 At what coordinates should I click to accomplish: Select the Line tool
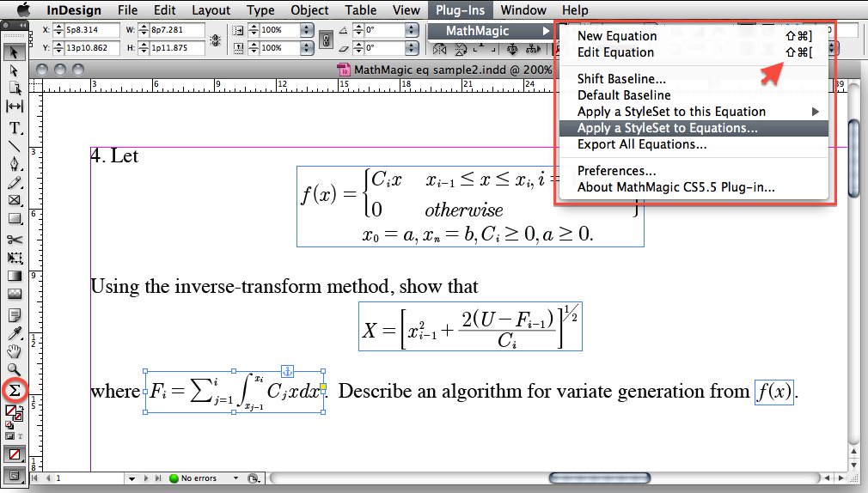(15, 146)
